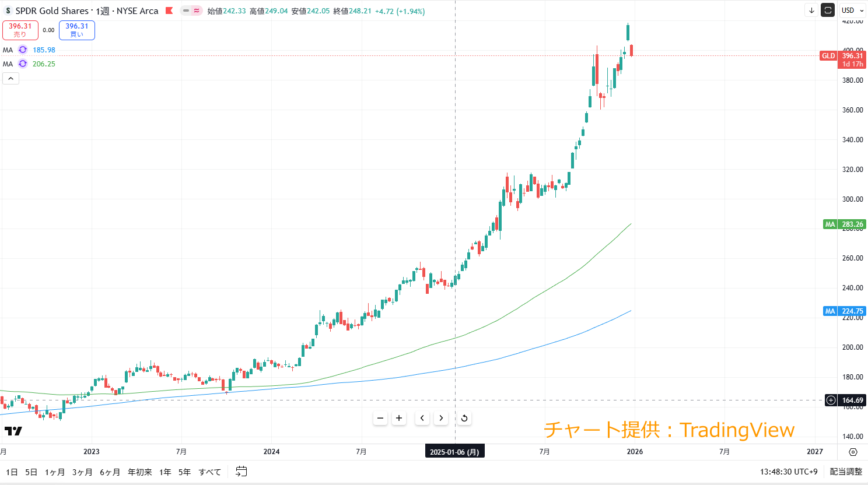
Task: Open the 13:48:30 UTC+9 timezone menu
Action: coord(789,472)
